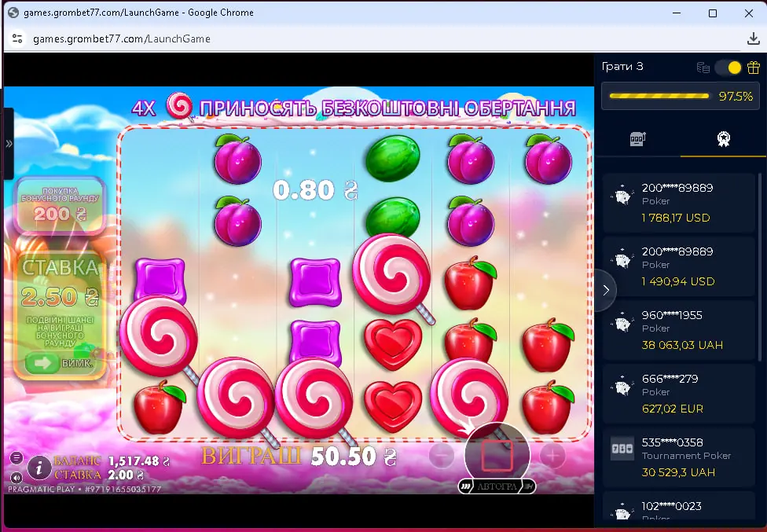Toggle the double chance ВИМК. arrow switch
767x532 pixels.
pos(60,363)
